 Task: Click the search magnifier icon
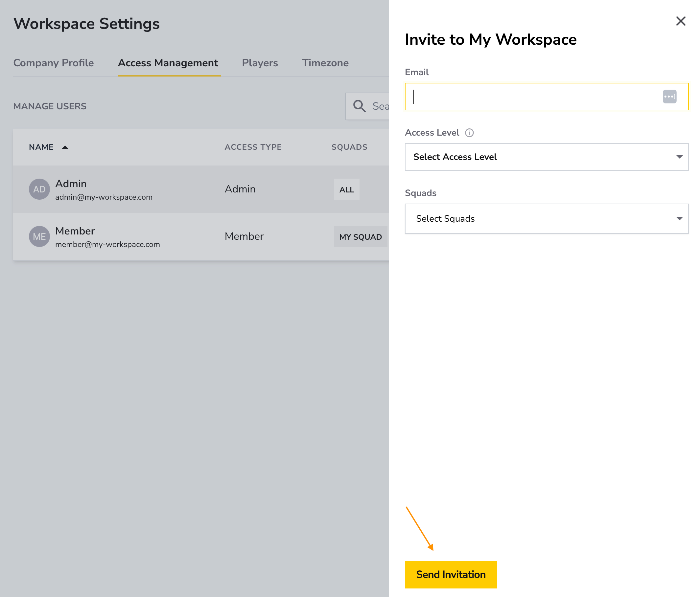pyautogui.click(x=359, y=106)
